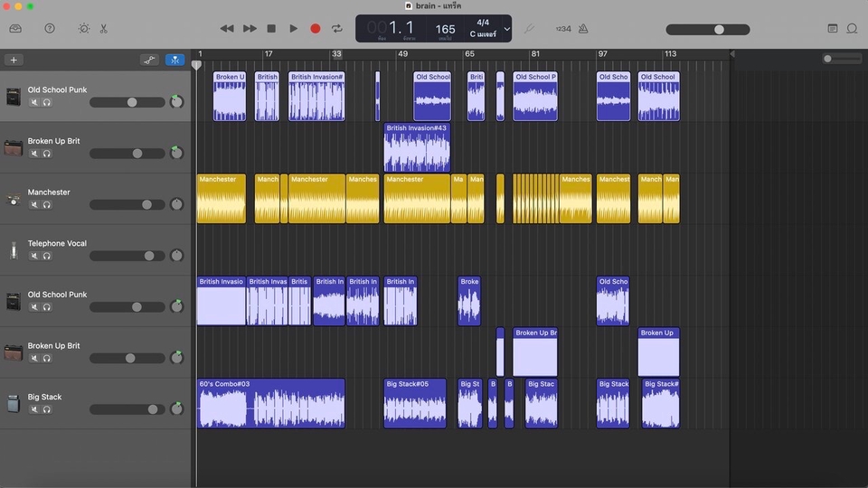Toggle the 1234 count-in
Screen dimensions: 868x488
click(x=563, y=29)
